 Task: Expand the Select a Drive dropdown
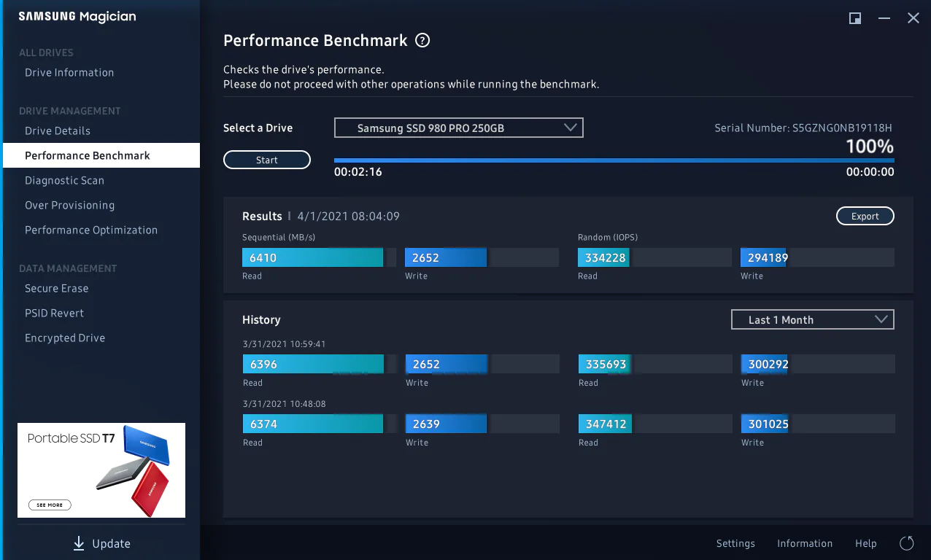(x=458, y=128)
